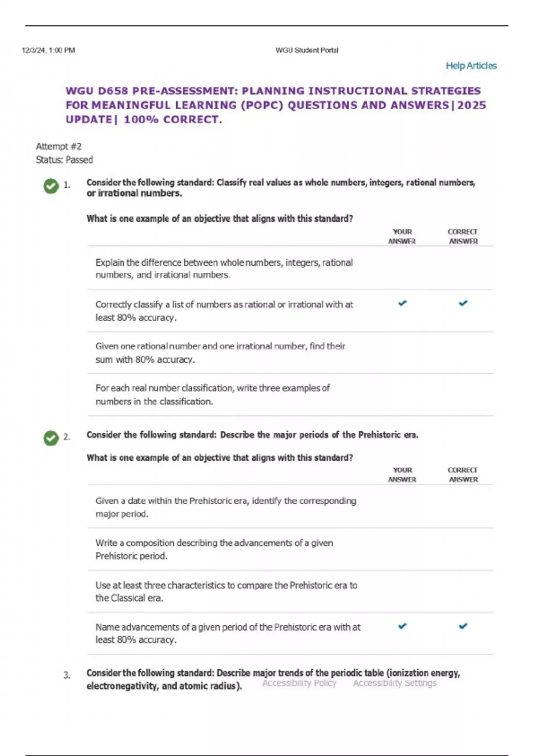534x756 pixels.
Task: Choose the 'Name advancements of a given period' option
Action: tap(228, 633)
